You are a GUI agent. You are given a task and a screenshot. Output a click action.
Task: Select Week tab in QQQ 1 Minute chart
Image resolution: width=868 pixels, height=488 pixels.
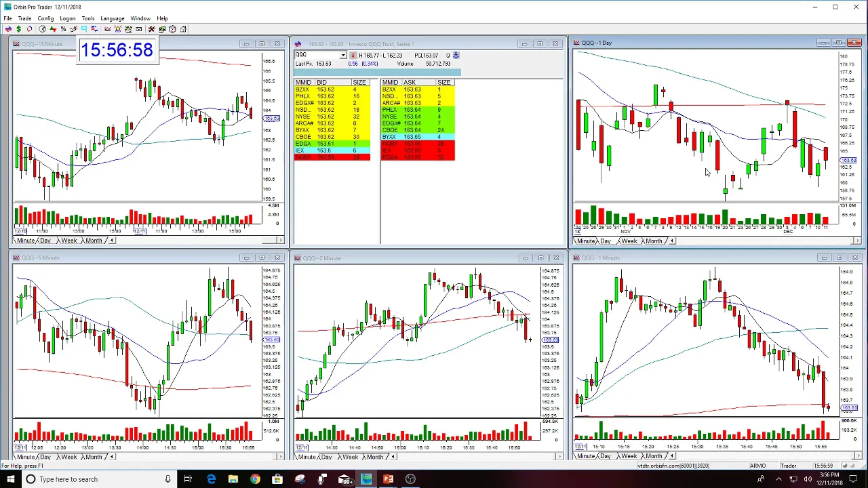(629, 457)
